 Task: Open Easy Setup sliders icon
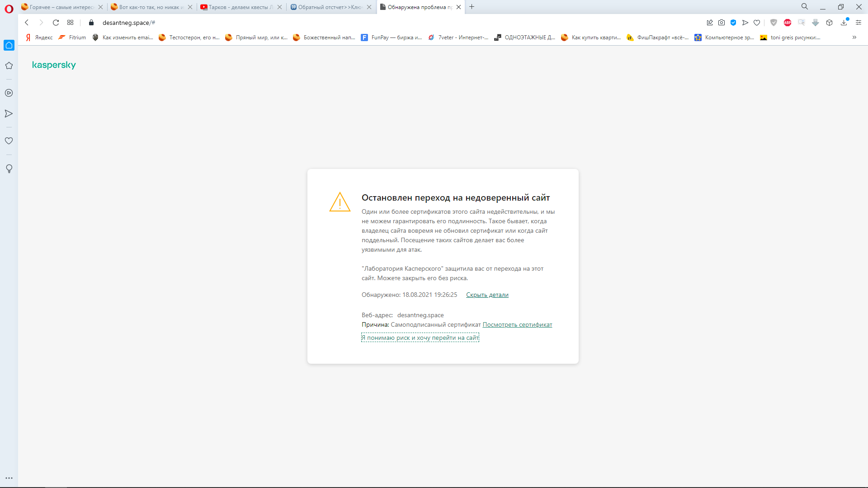pos(858,23)
